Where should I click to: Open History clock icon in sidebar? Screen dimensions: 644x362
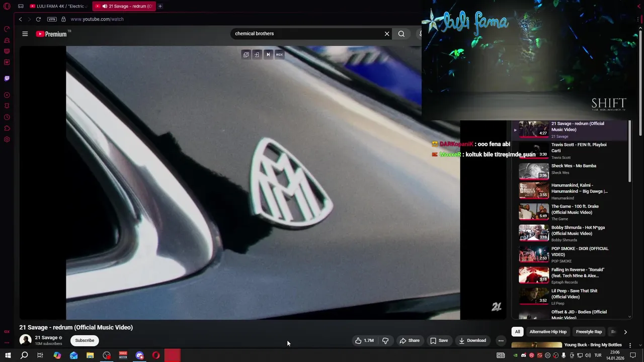pyautogui.click(x=7, y=117)
